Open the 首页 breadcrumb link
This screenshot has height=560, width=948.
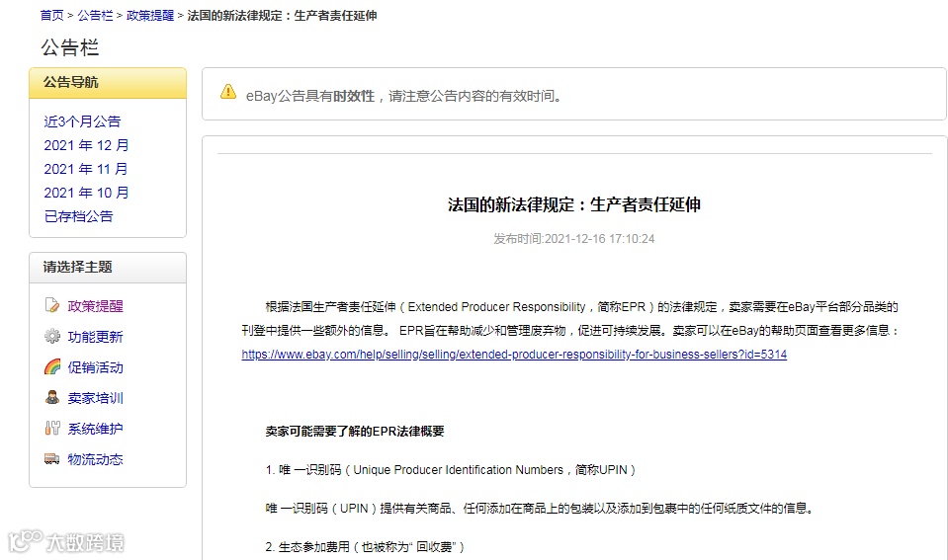[x=52, y=16]
